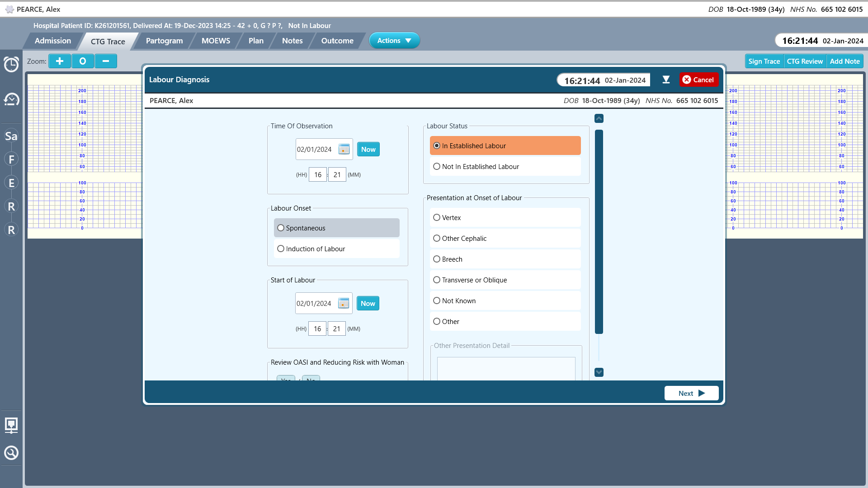Select Breech presentation
The height and width of the screenshot is (488, 868).
coord(505,259)
